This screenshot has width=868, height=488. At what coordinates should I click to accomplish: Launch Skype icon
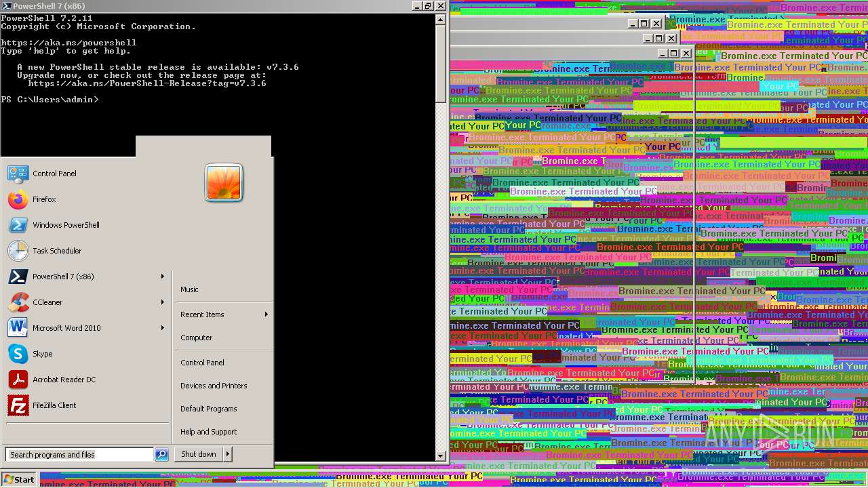pyautogui.click(x=18, y=354)
